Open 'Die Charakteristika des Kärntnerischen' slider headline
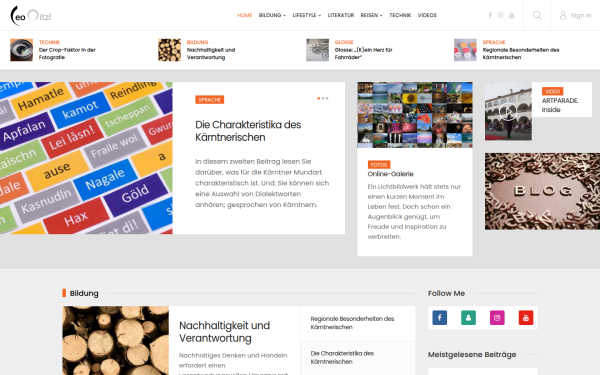600x375 pixels. (248, 131)
